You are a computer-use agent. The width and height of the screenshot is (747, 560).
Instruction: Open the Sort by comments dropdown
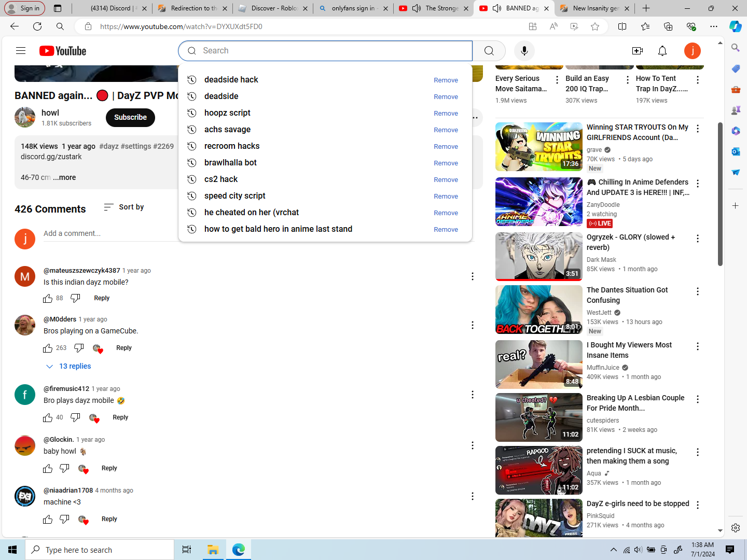(x=124, y=207)
